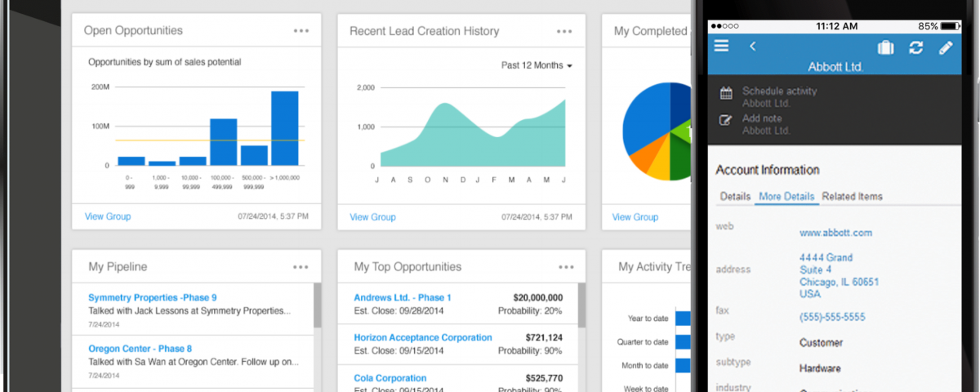Tap the calendar icon beside Schedule activity
980x392 pixels.
(x=725, y=93)
